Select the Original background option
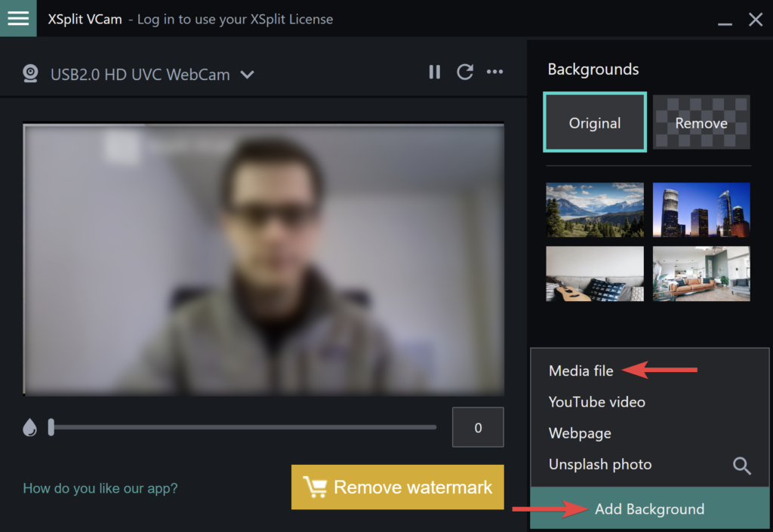773x532 pixels. click(595, 122)
